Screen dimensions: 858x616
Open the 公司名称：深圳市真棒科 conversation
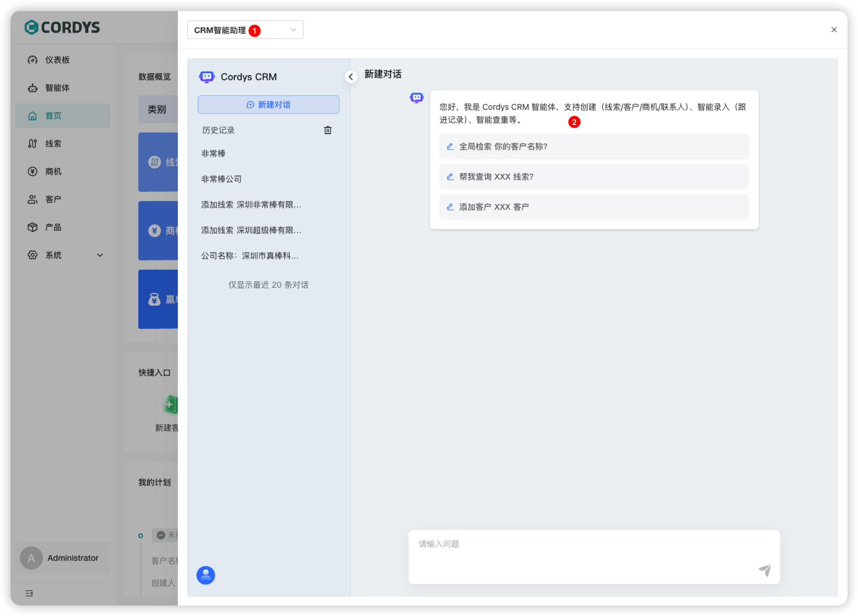(250, 256)
